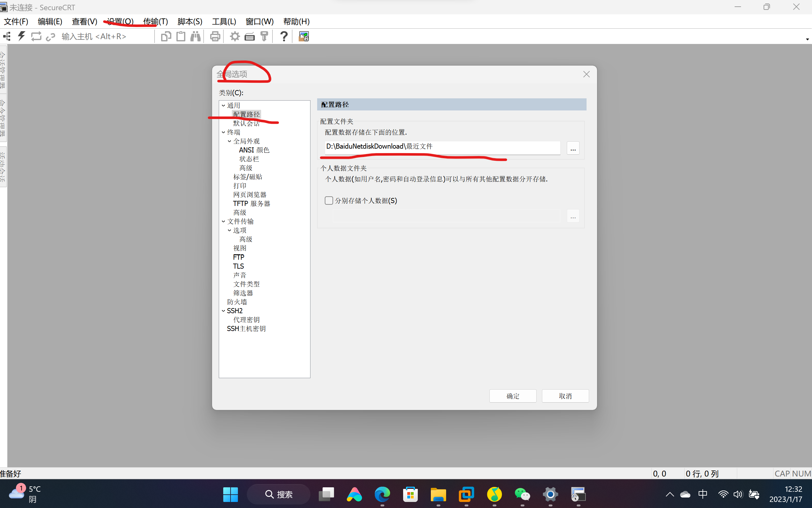Click the Session Manager tree icon in toolbar
This screenshot has height=508, width=812.
tap(7, 36)
